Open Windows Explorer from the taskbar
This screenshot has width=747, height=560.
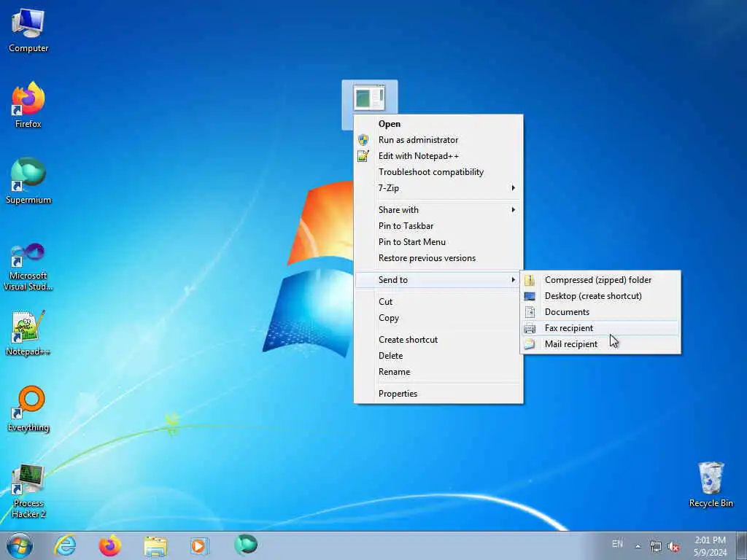(155, 547)
